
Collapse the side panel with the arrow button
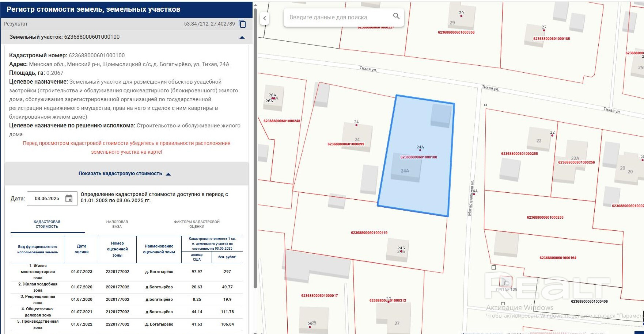click(265, 18)
